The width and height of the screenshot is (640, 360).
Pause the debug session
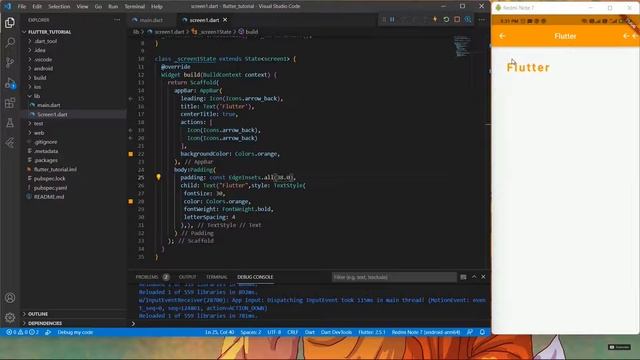pos(392,20)
